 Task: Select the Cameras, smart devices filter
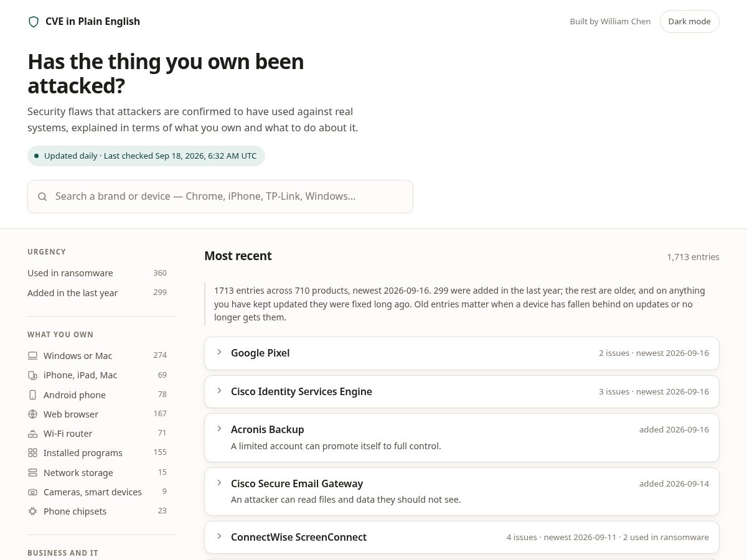pos(97,492)
